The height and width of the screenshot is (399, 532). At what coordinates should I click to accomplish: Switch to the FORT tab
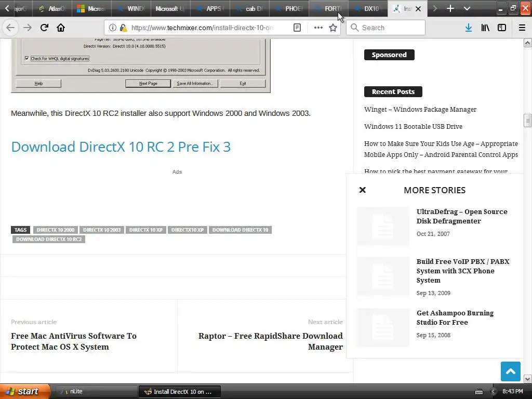328,8
